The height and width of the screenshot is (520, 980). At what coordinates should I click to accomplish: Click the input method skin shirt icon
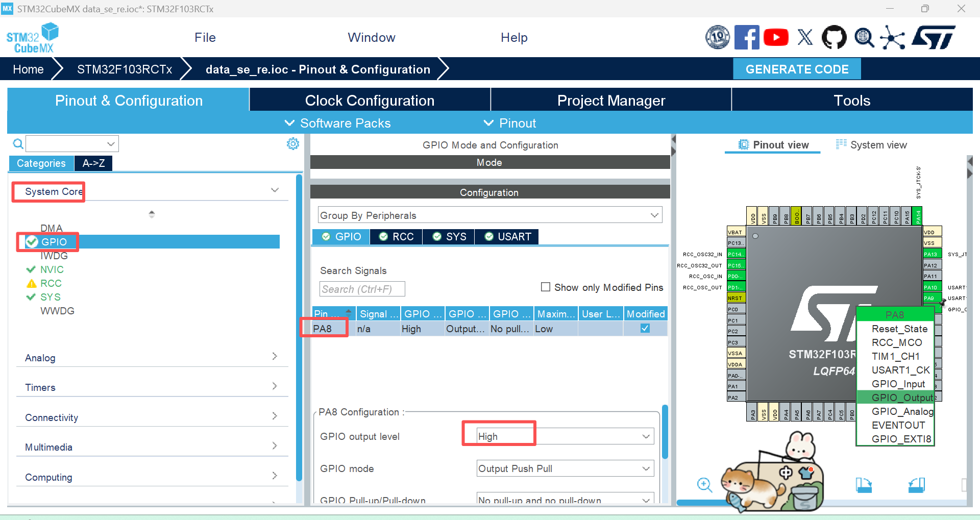tap(806, 473)
